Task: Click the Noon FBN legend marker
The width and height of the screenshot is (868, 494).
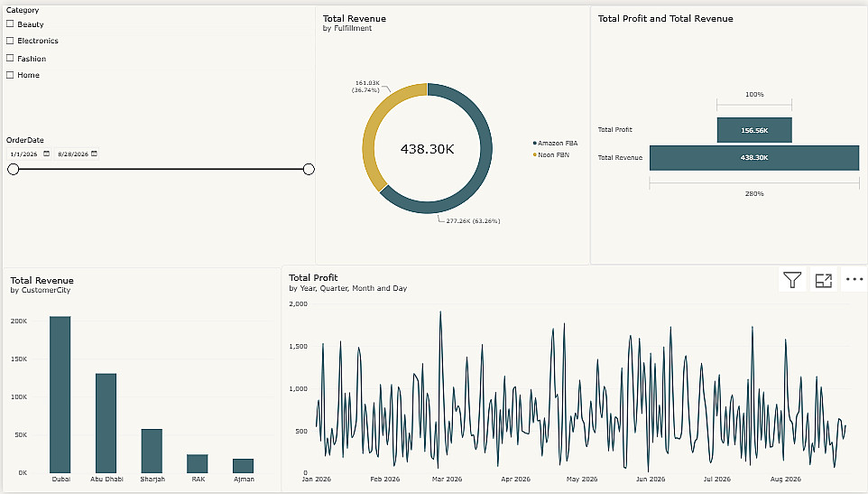Action: (535, 154)
